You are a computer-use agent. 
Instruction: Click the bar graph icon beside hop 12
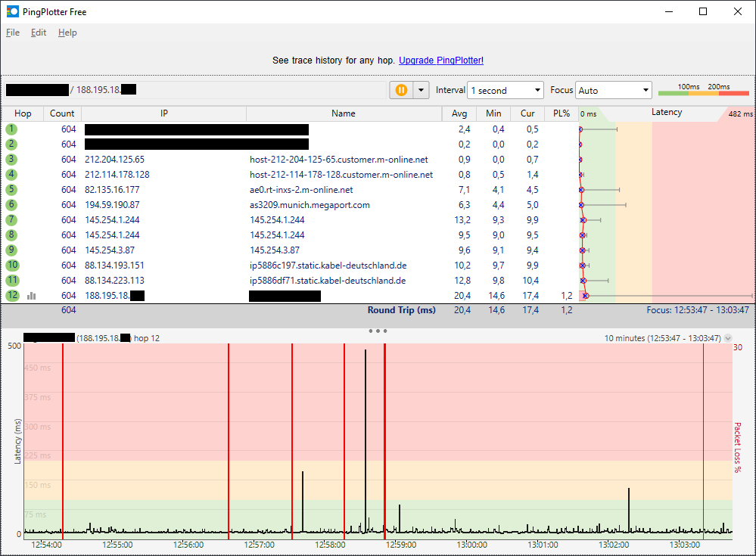(31, 296)
